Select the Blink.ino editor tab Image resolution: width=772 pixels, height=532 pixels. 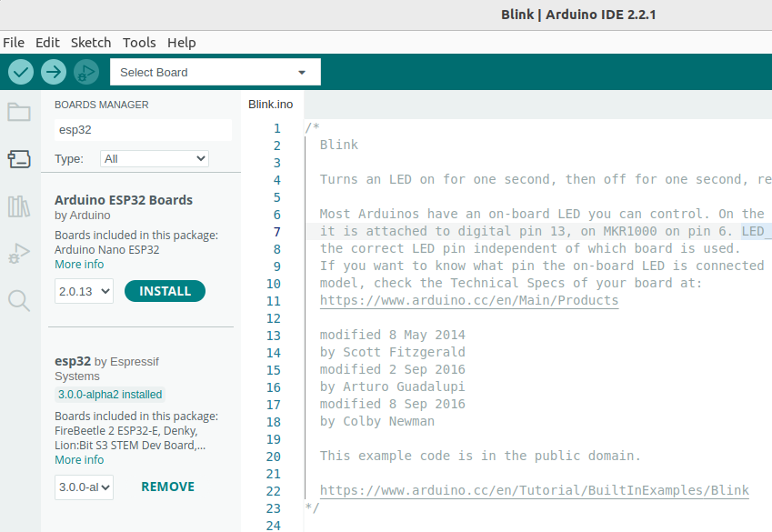[x=271, y=105]
